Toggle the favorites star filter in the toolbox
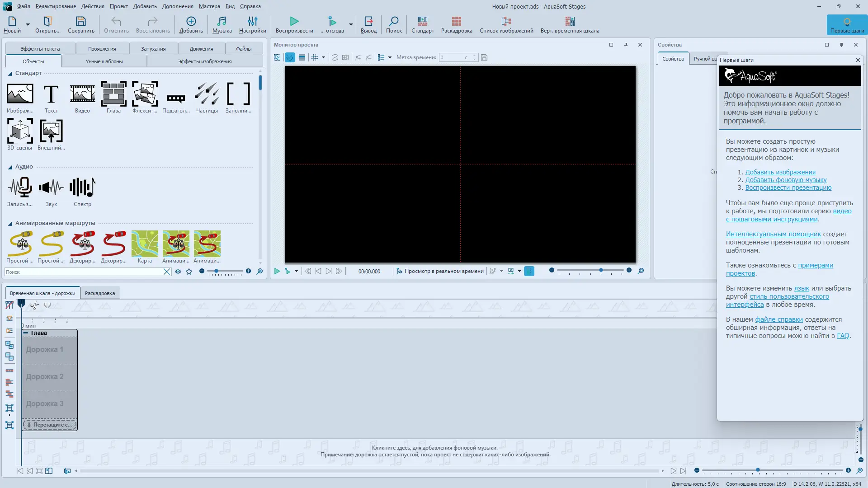The width and height of the screenshot is (868, 488). [x=189, y=272]
